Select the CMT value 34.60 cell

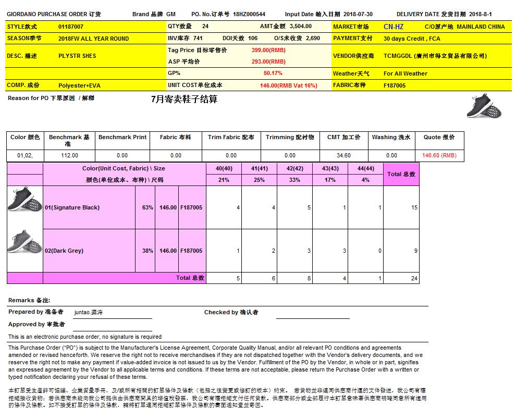tap(343, 155)
